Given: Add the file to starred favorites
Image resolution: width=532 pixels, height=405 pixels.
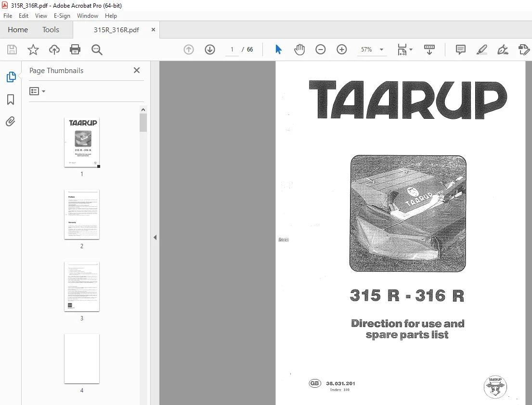Looking at the screenshot, I should (33, 50).
